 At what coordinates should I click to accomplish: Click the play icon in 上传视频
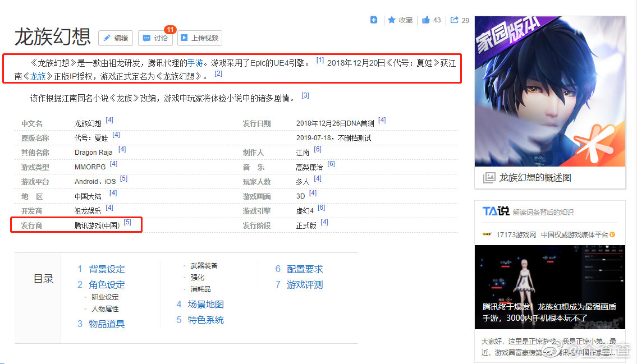(184, 38)
